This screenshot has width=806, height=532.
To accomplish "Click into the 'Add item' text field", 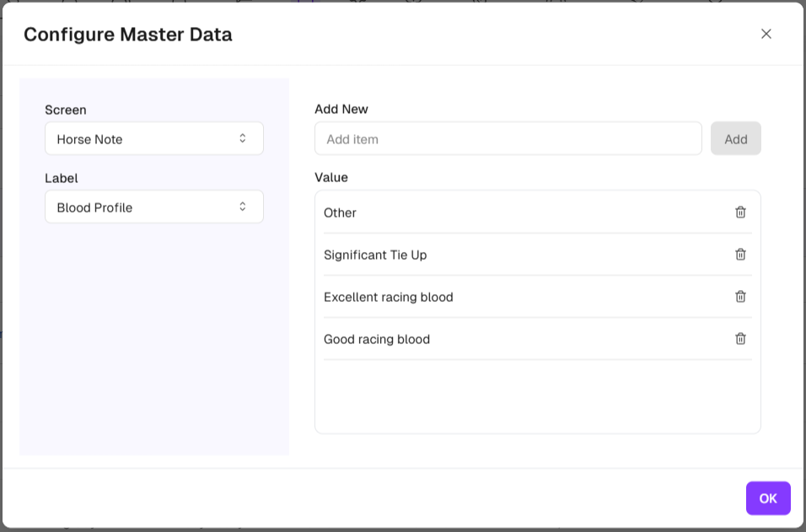I will click(508, 139).
